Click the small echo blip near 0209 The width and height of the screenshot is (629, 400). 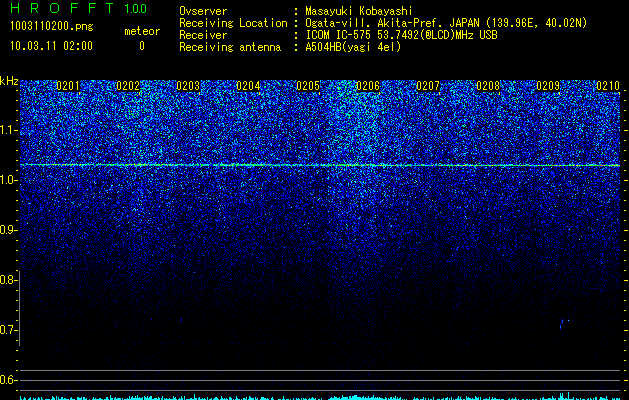coord(564,323)
